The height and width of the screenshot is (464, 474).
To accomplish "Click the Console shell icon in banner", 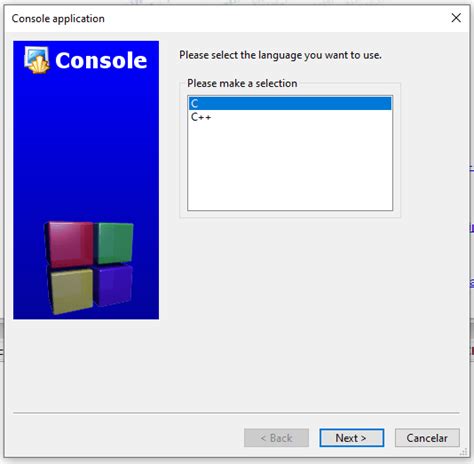I will point(37,60).
